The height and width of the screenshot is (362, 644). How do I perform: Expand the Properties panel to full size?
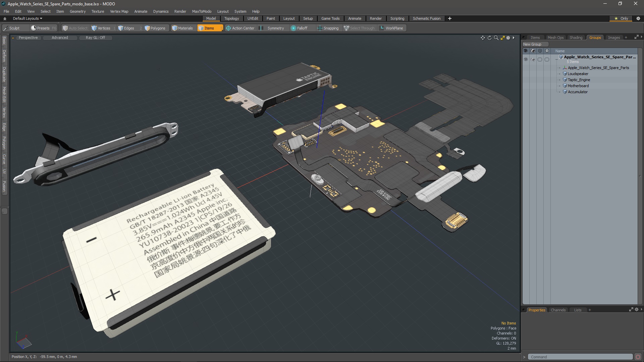click(x=631, y=310)
